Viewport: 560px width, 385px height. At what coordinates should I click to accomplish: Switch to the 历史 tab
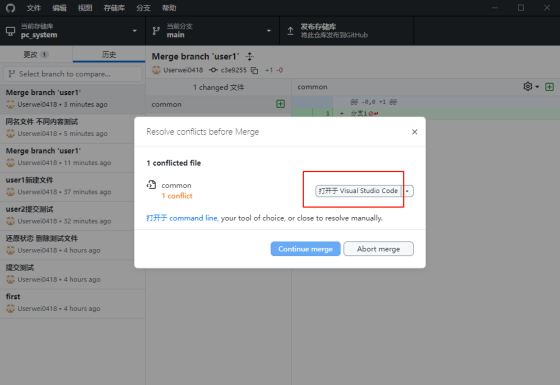109,55
